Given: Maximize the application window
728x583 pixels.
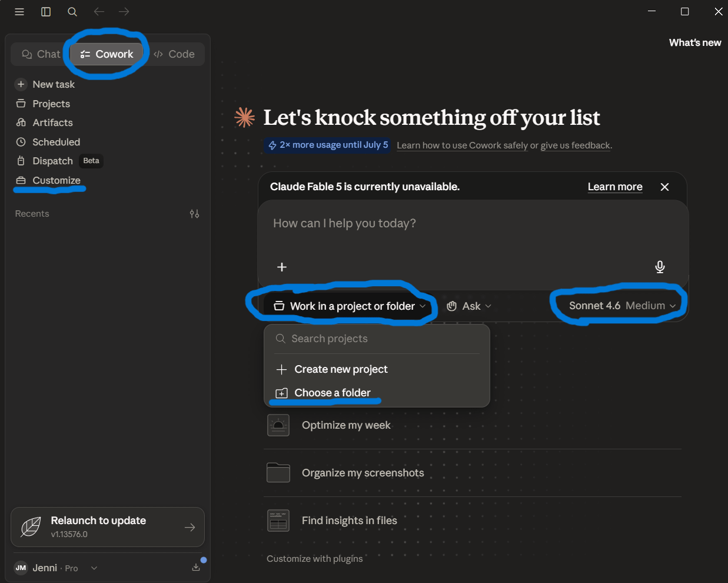Looking at the screenshot, I should click(x=685, y=12).
